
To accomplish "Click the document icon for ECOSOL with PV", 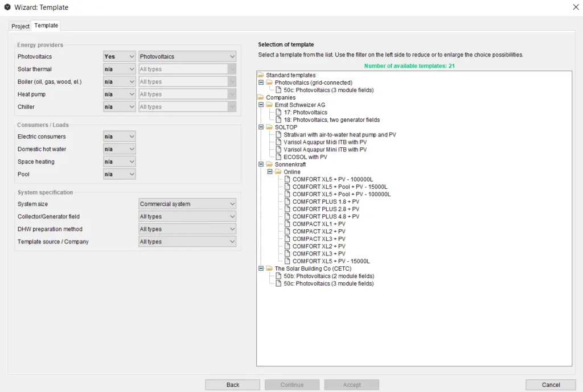I will [x=278, y=157].
